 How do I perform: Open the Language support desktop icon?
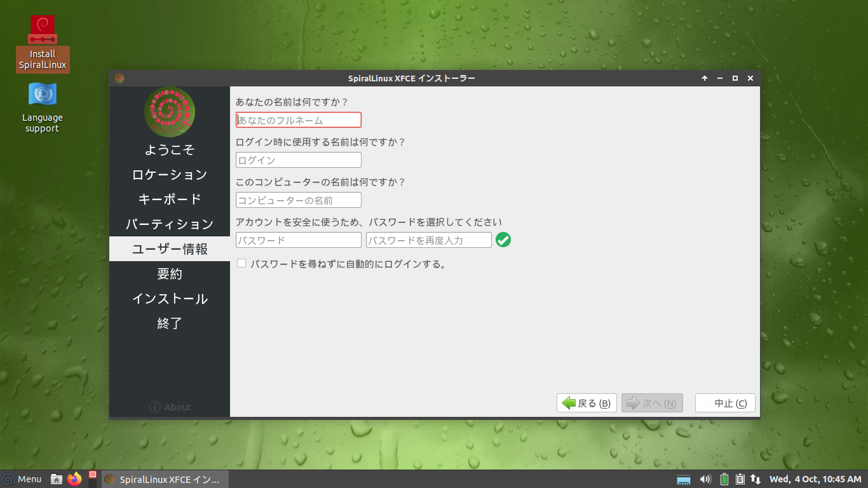coord(43,107)
